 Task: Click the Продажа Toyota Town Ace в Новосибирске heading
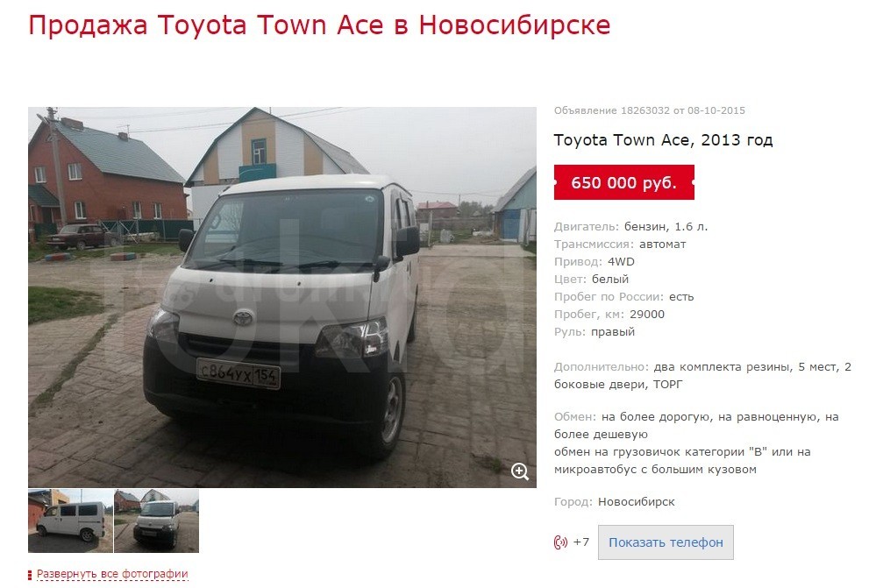[319, 25]
